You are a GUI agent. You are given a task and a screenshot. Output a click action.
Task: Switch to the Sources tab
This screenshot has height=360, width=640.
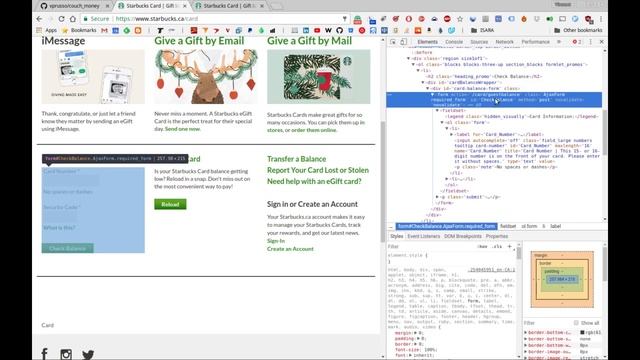coord(479,42)
